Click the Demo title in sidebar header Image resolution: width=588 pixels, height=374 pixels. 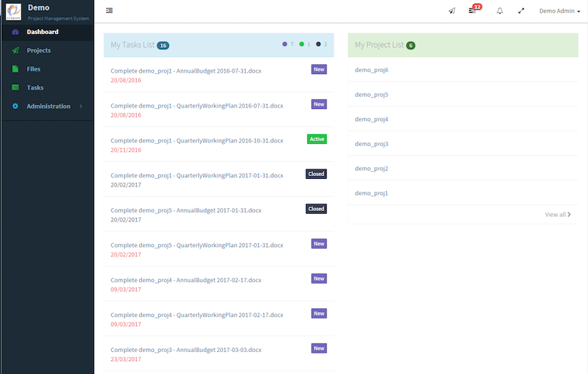tap(38, 8)
